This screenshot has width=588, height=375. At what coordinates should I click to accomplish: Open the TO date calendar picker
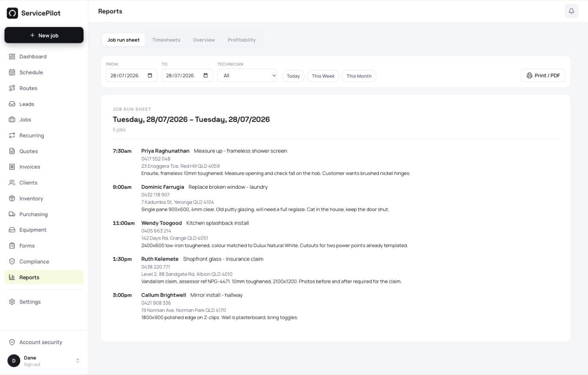(205, 76)
